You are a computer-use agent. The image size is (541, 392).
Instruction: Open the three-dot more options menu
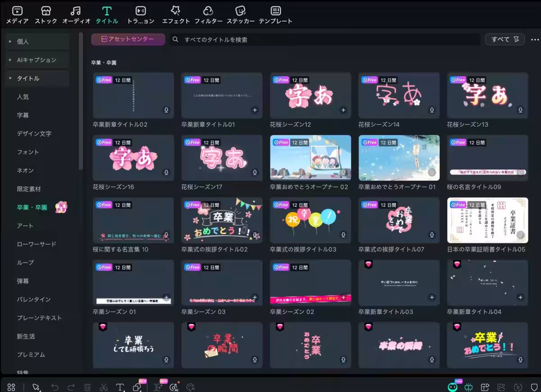click(x=535, y=39)
